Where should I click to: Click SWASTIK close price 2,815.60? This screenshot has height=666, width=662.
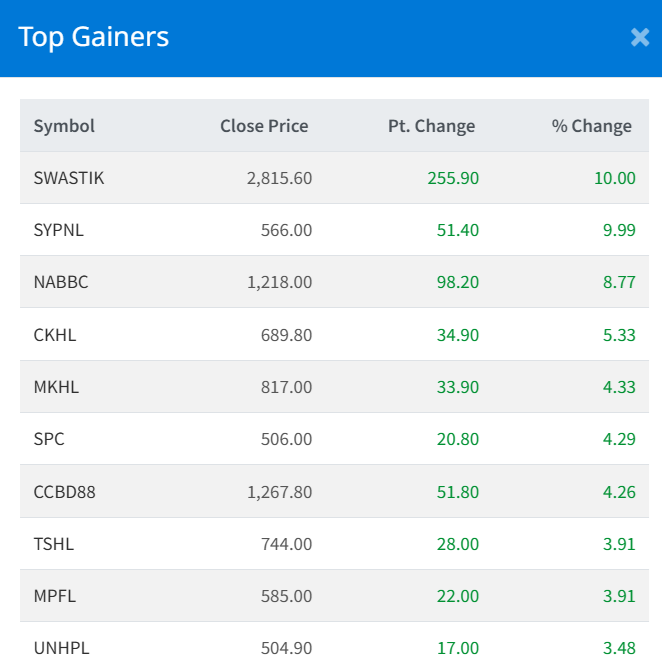[x=279, y=178]
